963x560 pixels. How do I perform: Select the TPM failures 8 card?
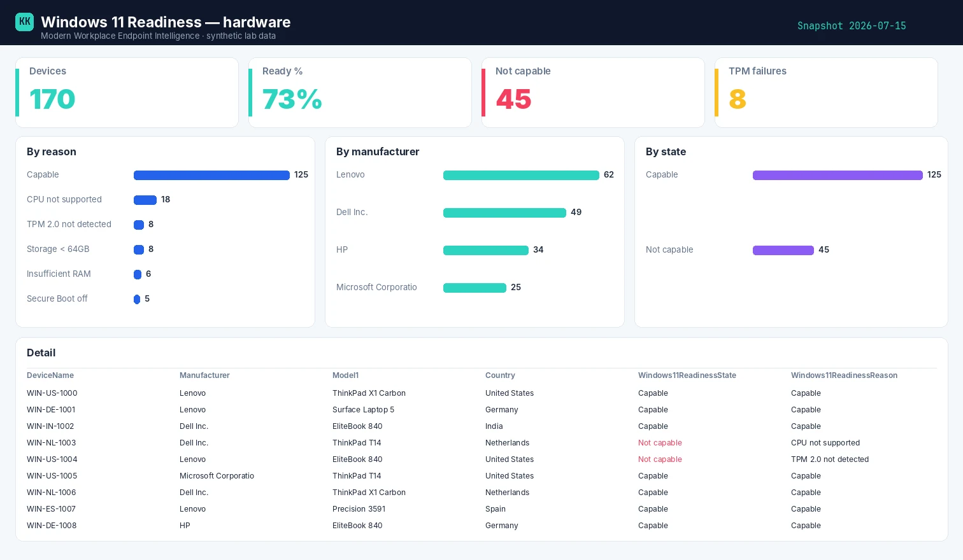click(x=826, y=93)
